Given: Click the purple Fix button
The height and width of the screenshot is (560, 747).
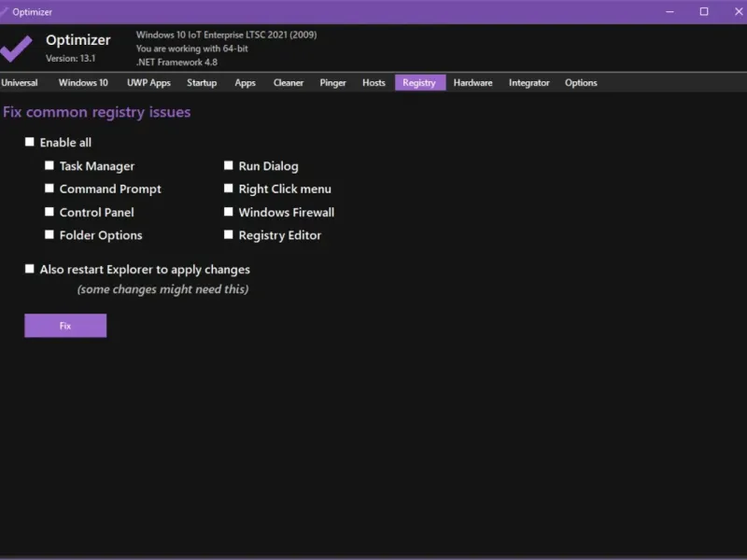Looking at the screenshot, I should point(65,326).
